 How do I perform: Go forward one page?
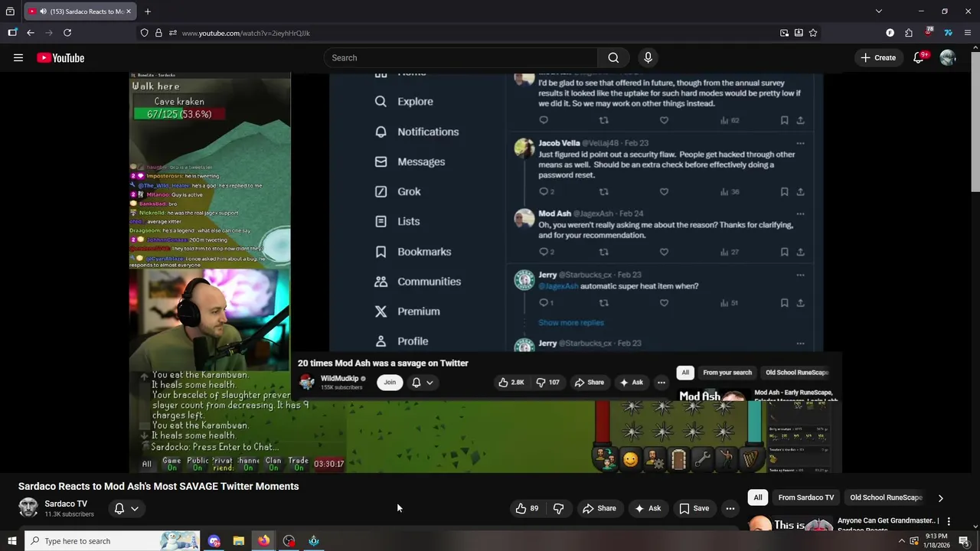[x=49, y=33]
